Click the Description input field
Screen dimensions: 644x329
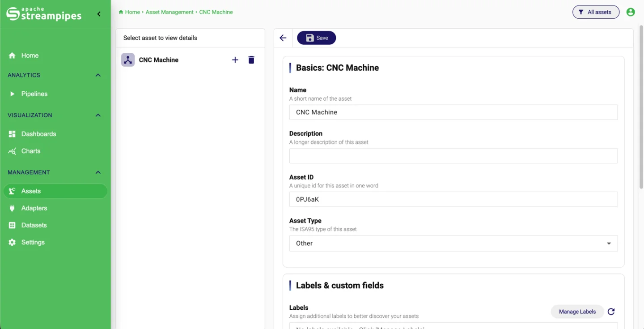click(453, 156)
